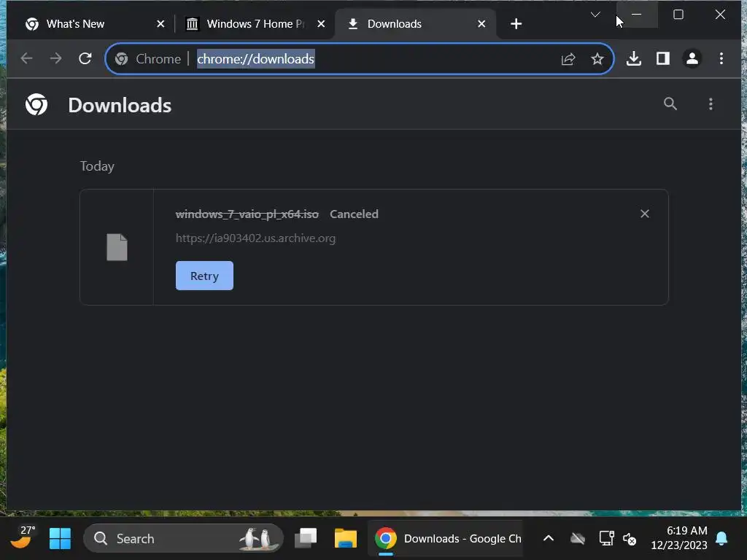The width and height of the screenshot is (747, 560).
Task: Click the weather widget showing 27°
Action: point(22,537)
